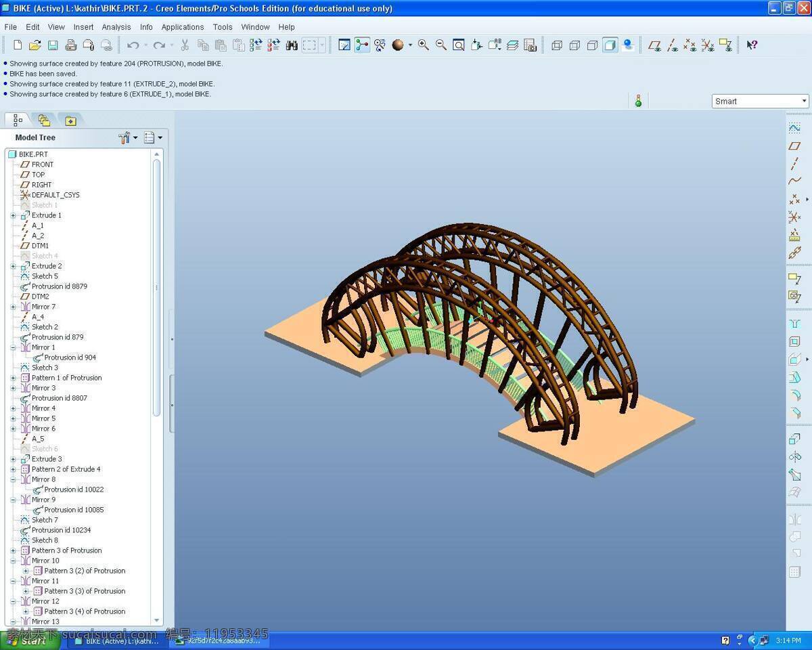Select Wireframe display style
This screenshot has width=812, height=650.
557,45
